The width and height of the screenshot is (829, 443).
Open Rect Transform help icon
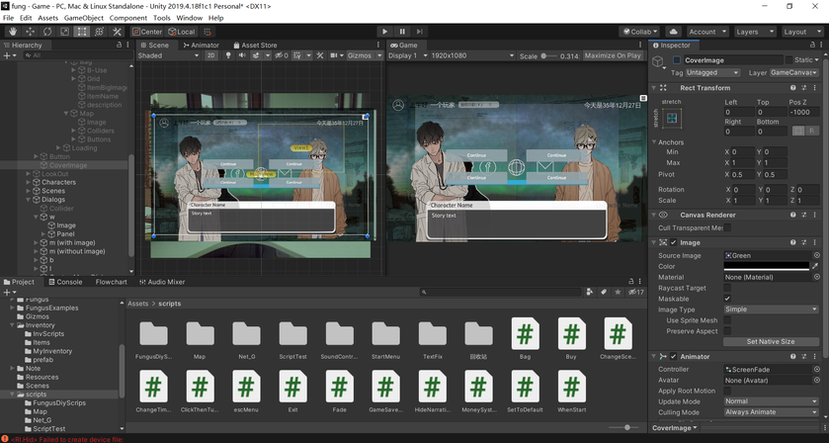[793, 88]
